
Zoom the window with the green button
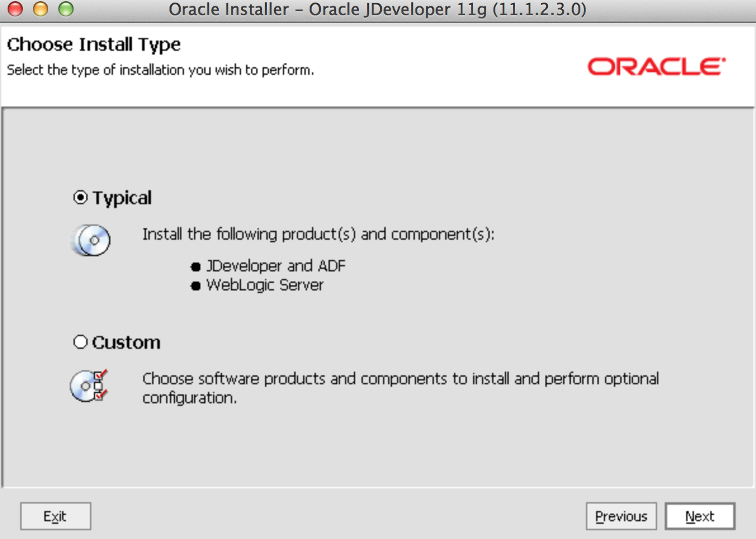[x=66, y=9]
